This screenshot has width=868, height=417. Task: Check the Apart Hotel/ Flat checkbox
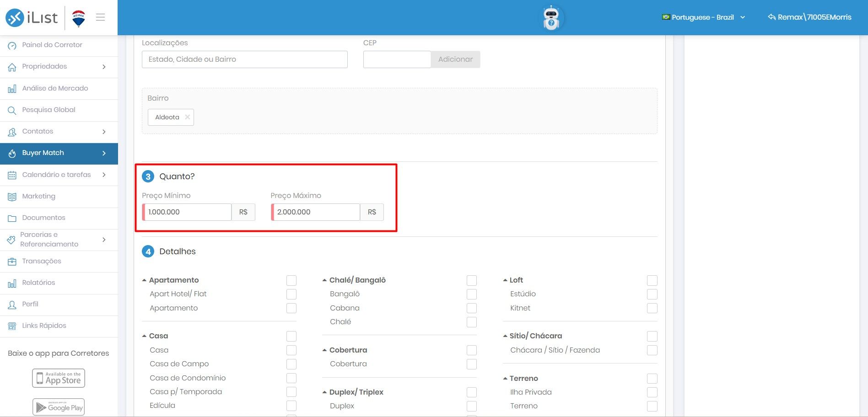tap(291, 294)
